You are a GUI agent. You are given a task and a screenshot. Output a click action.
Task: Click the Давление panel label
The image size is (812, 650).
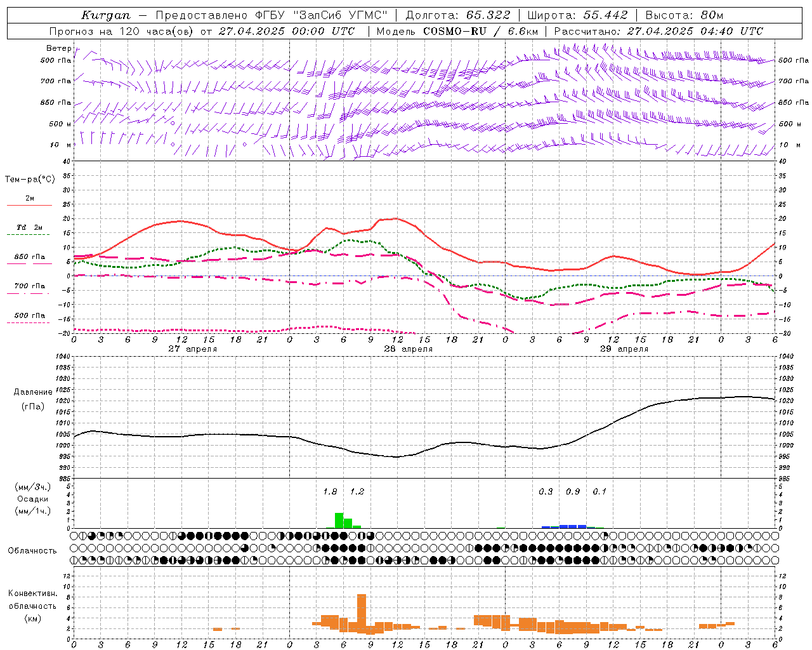point(33,392)
